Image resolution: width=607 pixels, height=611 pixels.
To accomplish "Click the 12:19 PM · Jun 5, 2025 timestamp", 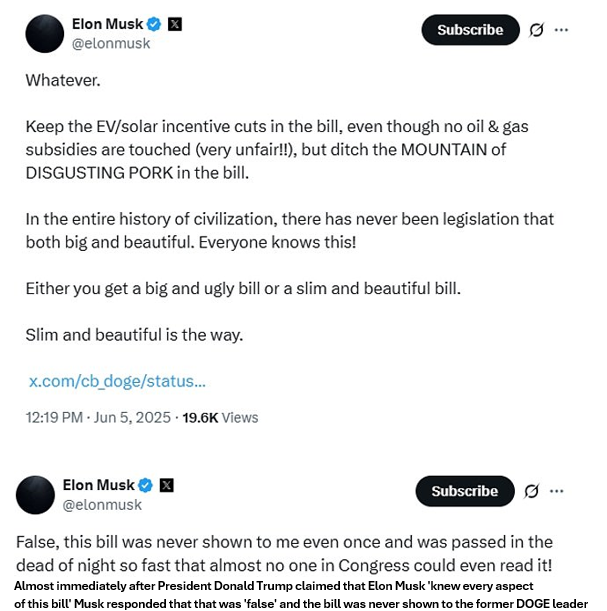I will [98, 417].
